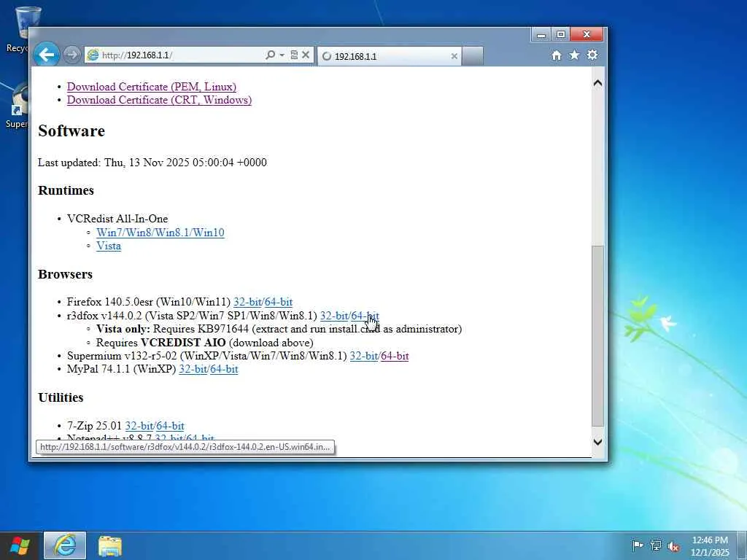Download 7-Zip 25.01 64-bit
Screen dimensions: 747x560
coord(170,426)
